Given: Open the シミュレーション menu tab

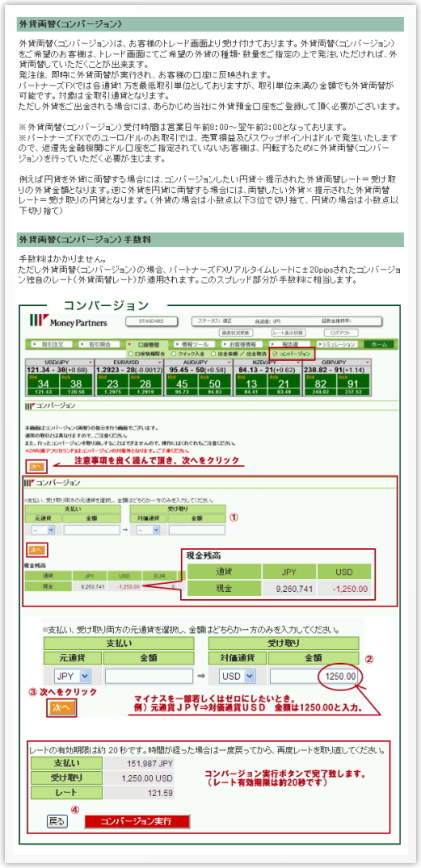Looking at the screenshot, I should pos(335,344).
